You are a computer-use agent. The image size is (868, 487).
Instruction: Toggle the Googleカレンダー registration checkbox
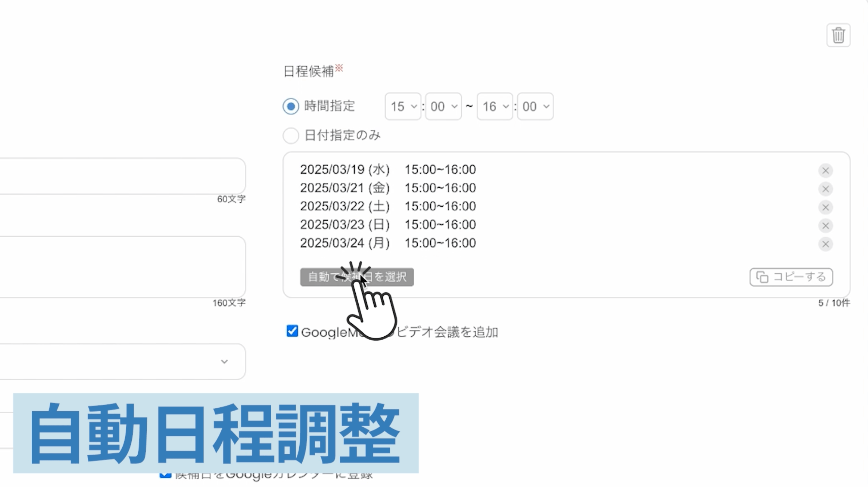[x=165, y=475]
